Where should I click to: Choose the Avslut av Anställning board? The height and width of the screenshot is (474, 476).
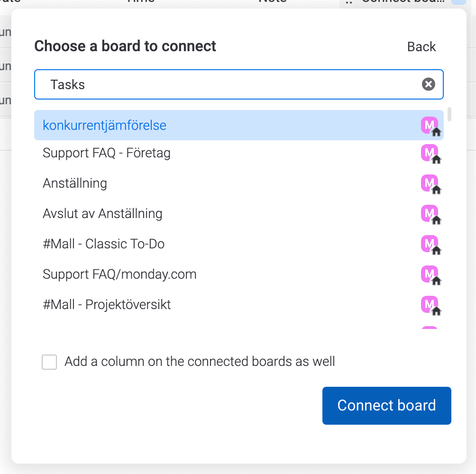click(x=239, y=214)
